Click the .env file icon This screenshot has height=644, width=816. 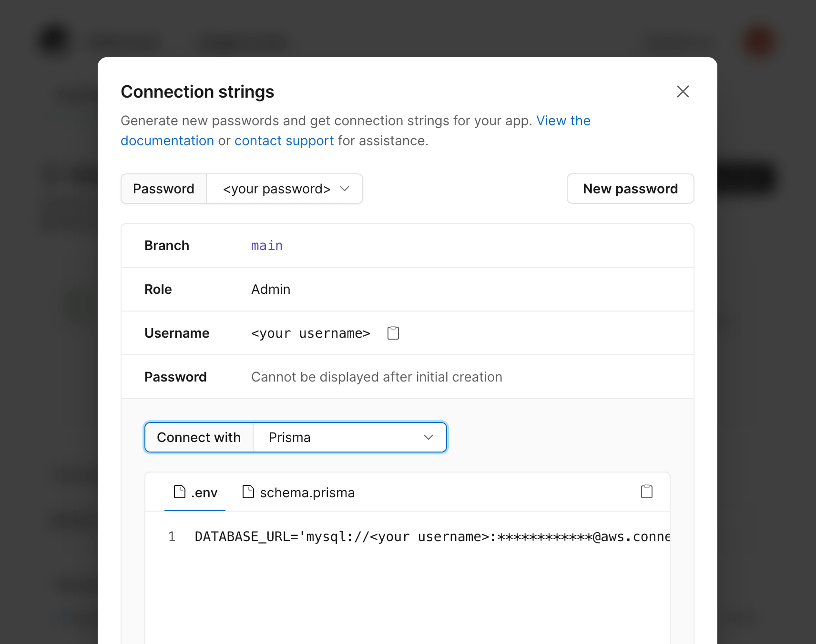point(179,492)
